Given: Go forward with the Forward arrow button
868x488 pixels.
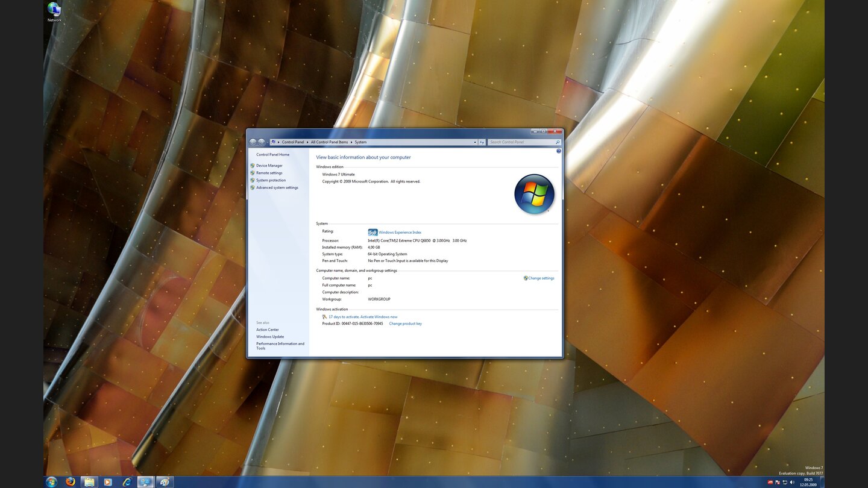Looking at the screenshot, I should [262, 142].
